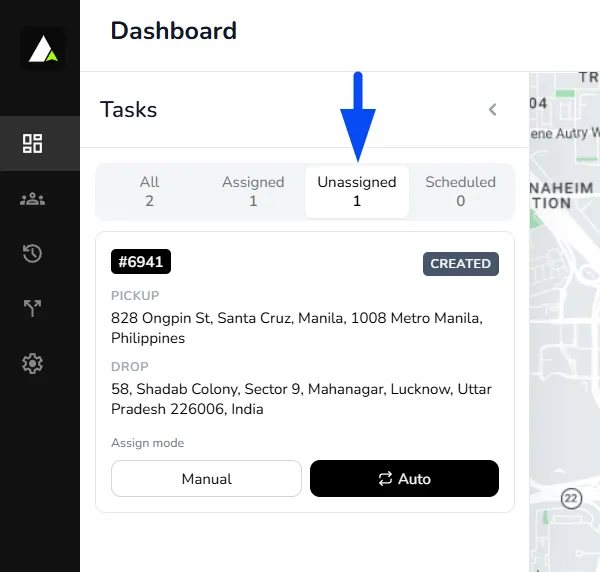
Task: Collapse the Tasks panel chevron
Action: point(492,110)
